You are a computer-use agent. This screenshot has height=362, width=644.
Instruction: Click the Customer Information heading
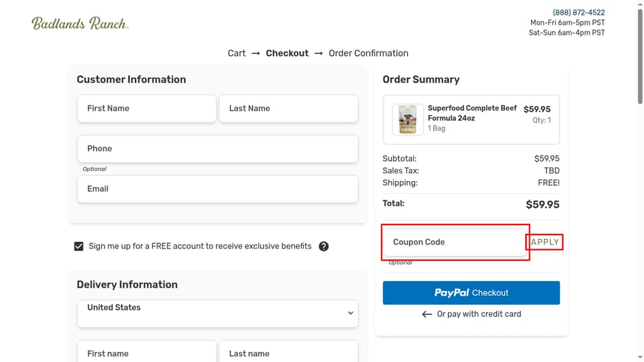coord(131,80)
